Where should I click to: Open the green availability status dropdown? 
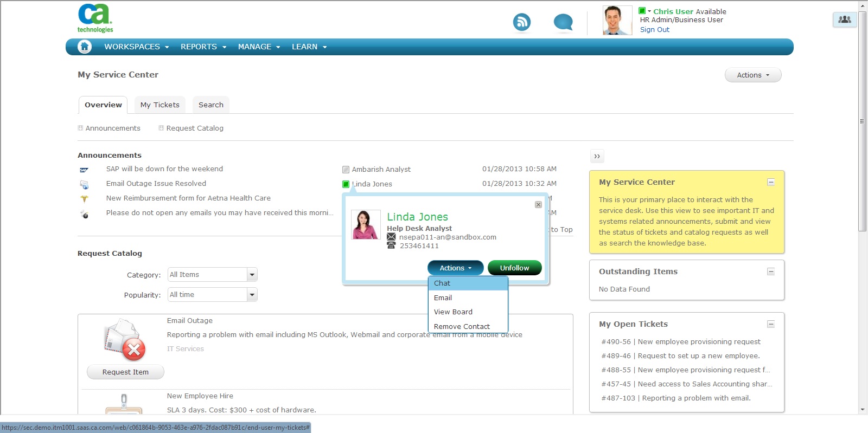(x=644, y=11)
